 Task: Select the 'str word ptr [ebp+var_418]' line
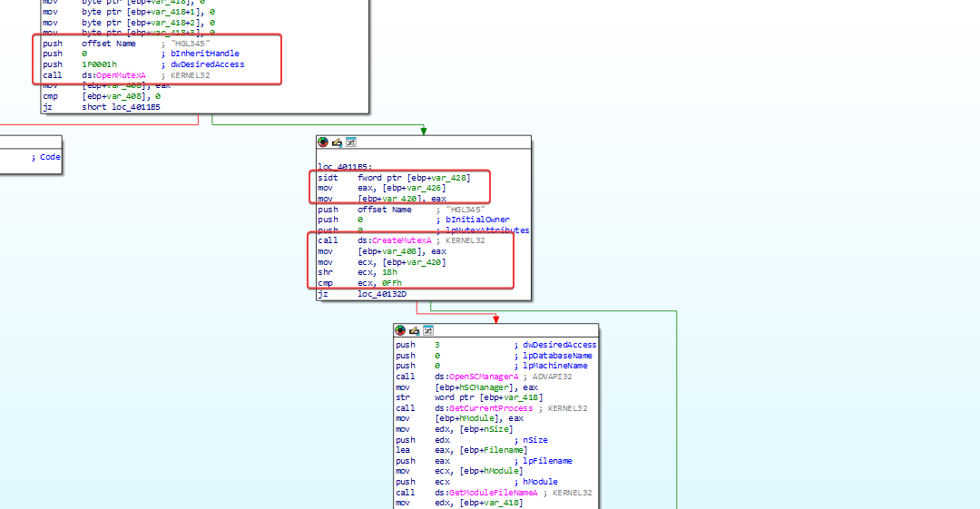pyautogui.click(x=469, y=397)
